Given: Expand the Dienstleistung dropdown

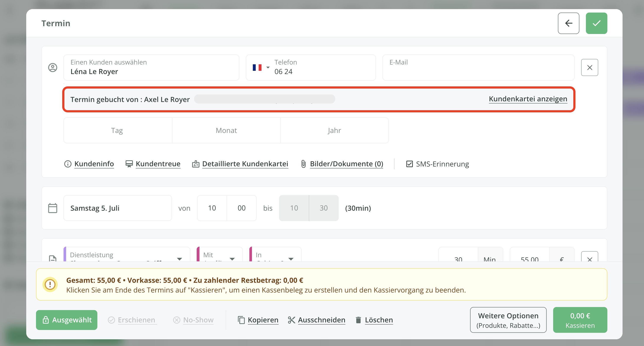Looking at the screenshot, I should coord(179,258).
